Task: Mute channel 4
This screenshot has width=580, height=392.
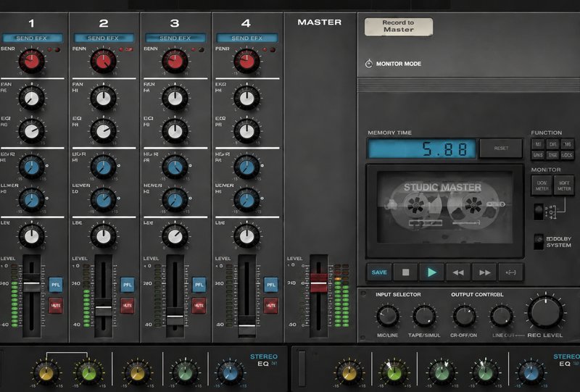Action: [x=270, y=306]
